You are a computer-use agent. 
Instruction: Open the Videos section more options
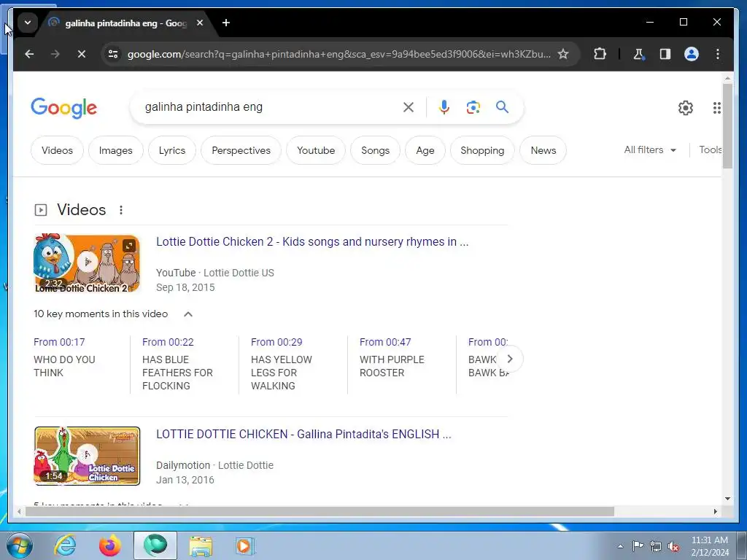(121, 210)
